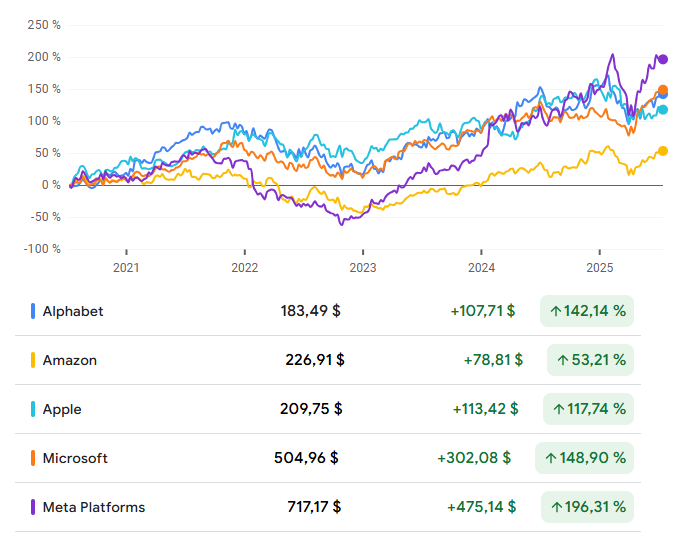697x551 pixels.
Task: Click the yellow Amazon endpoint dot on chart
Action: 662,151
